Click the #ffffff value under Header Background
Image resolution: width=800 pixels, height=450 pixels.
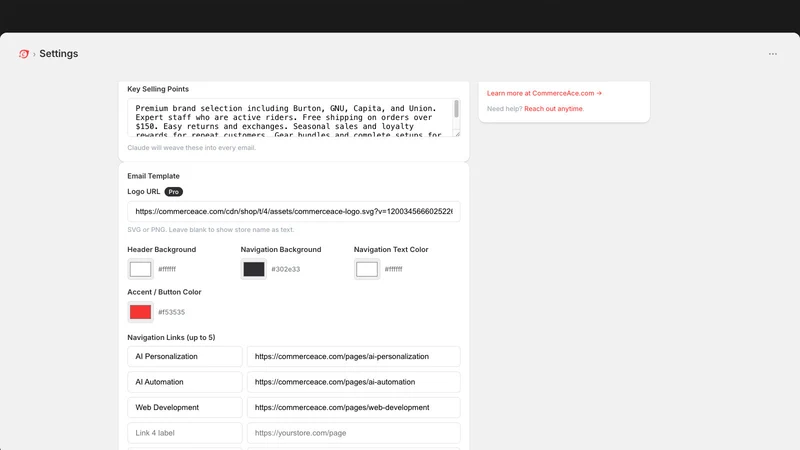click(x=167, y=269)
